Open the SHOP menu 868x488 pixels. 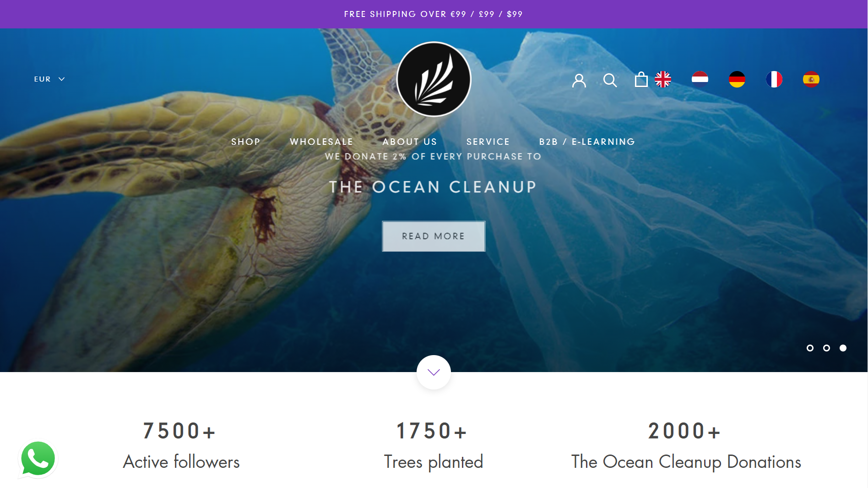(246, 142)
